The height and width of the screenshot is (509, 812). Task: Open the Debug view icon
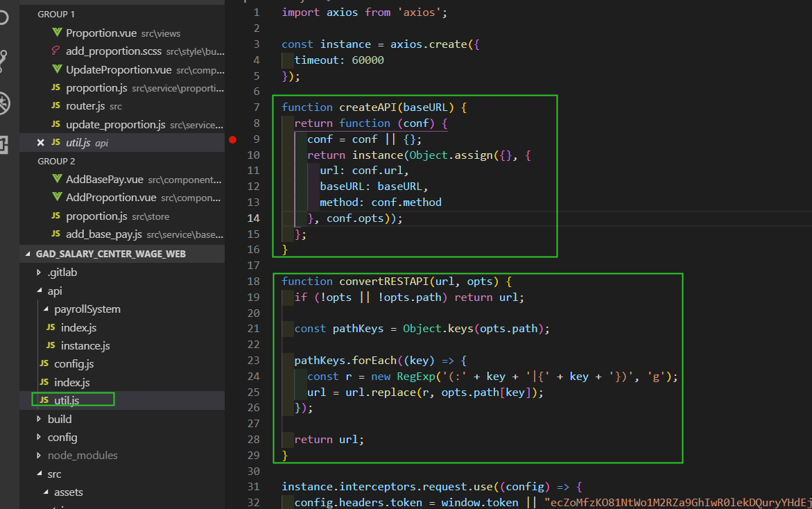coord(3,103)
